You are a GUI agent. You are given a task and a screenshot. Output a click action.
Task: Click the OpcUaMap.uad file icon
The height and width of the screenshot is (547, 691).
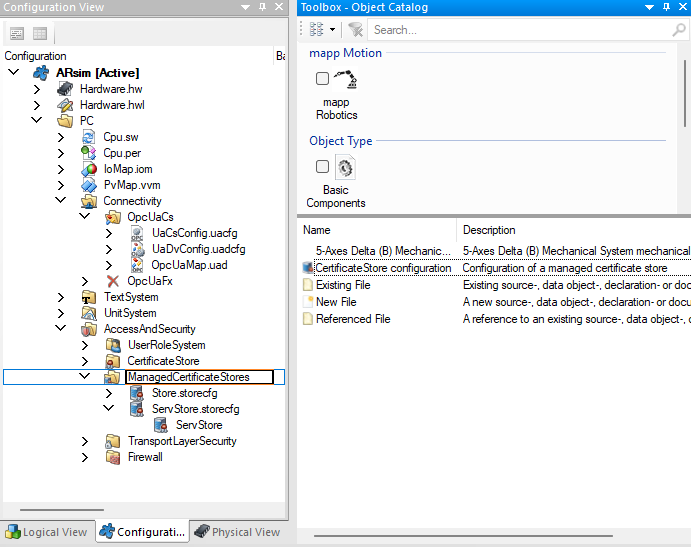[137, 265]
